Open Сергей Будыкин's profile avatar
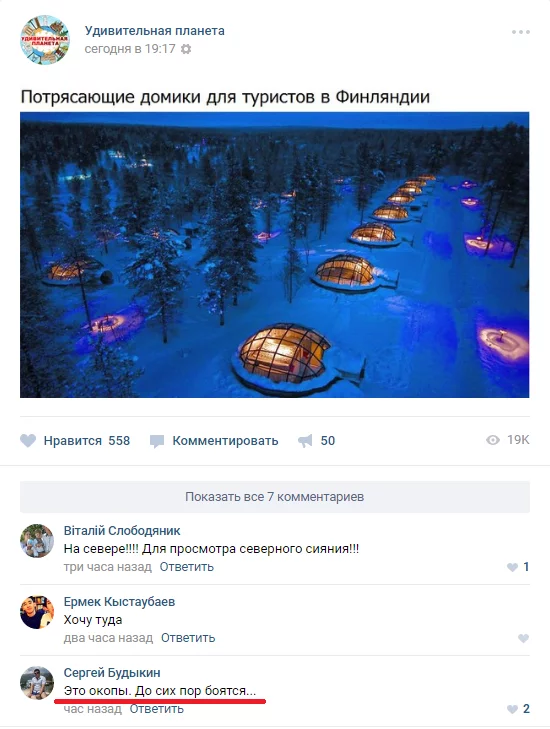This screenshot has height=729, width=550. click(x=37, y=683)
